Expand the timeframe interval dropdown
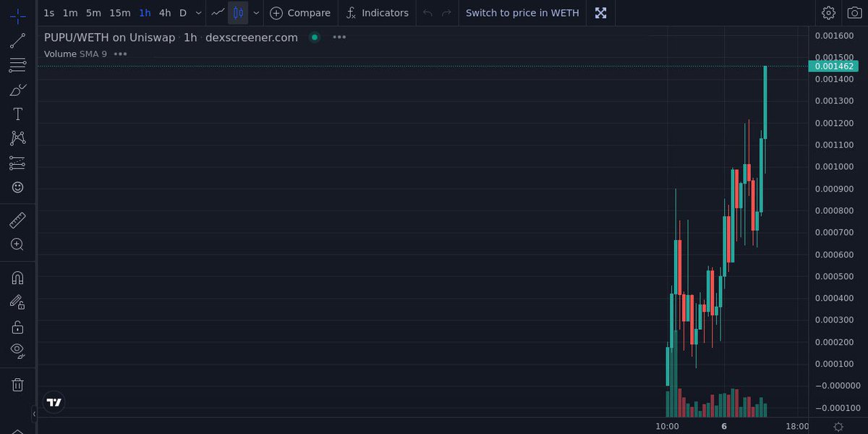 (x=198, y=13)
